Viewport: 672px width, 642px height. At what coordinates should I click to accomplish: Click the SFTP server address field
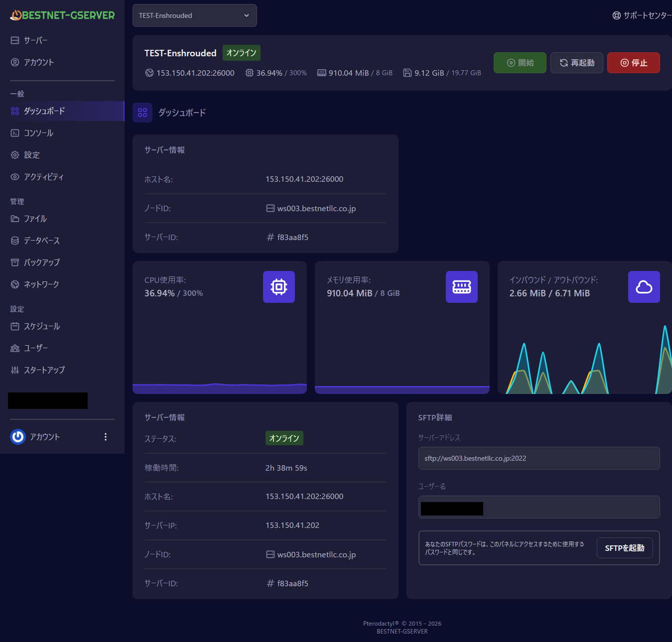tap(538, 458)
